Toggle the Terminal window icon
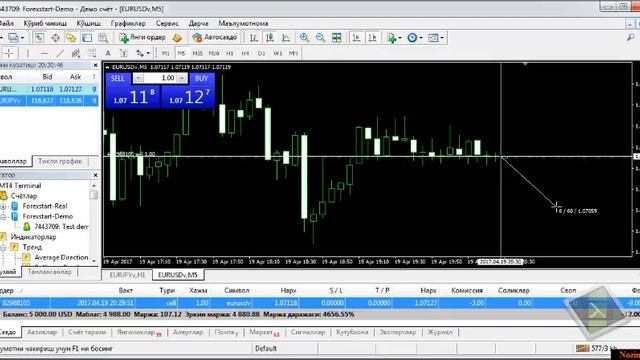 pyautogui.click(x=87, y=38)
